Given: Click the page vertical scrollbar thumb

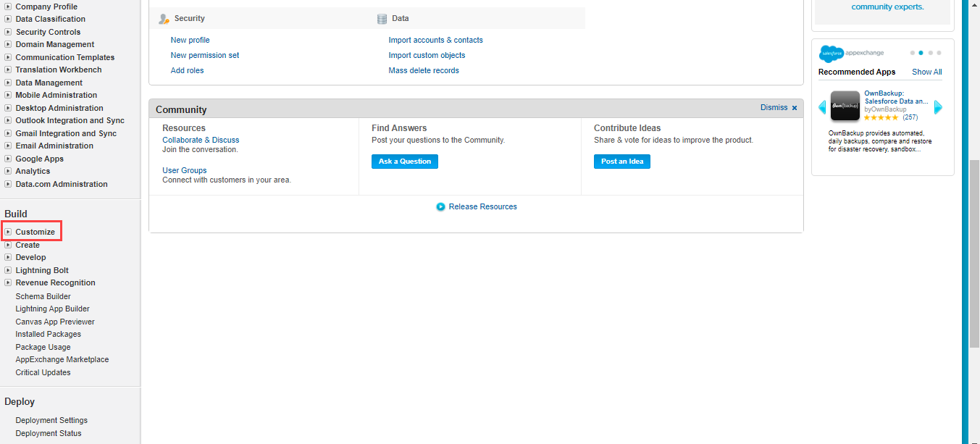Looking at the screenshot, I should [x=974, y=254].
